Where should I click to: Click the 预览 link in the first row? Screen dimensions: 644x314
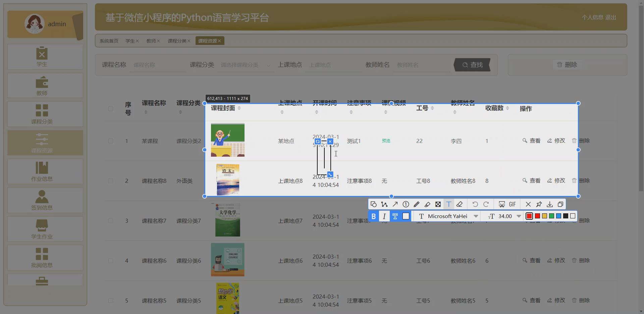386,141
